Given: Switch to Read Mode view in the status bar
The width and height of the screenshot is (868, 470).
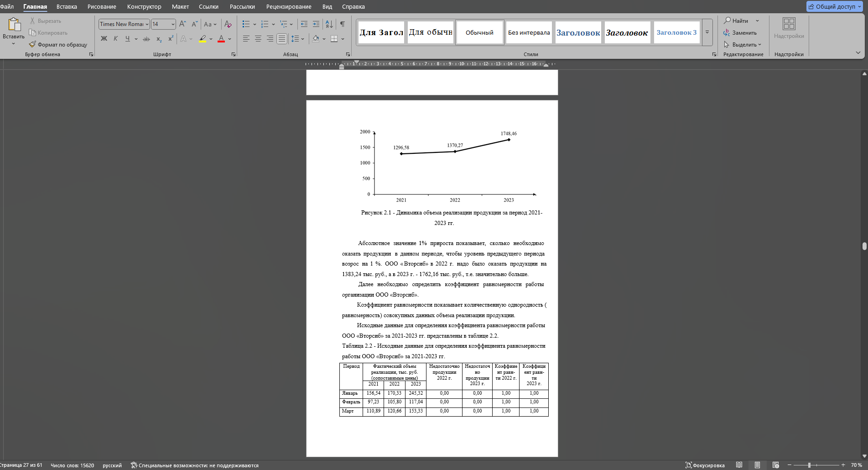Looking at the screenshot, I should click(x=739, y=465).
